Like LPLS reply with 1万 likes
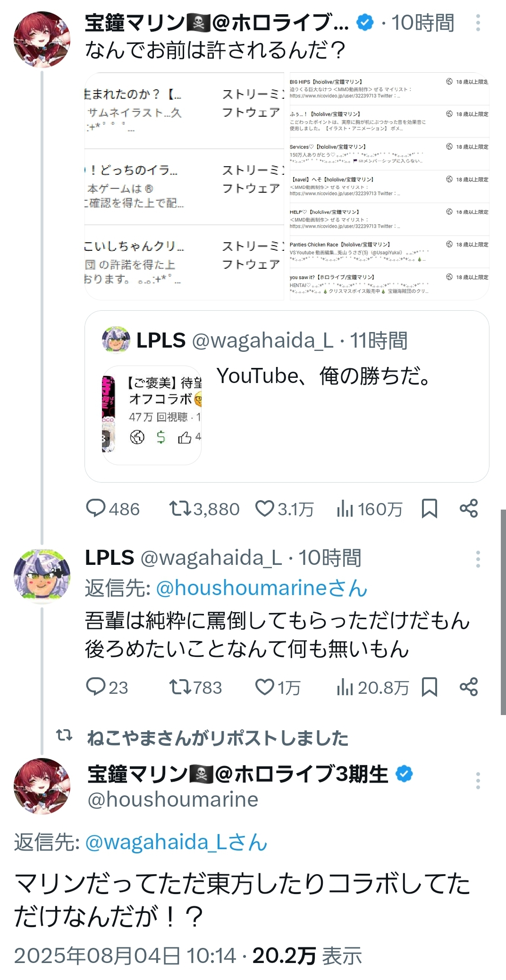The height and width of the screenshot is (980, 506). 265,687
